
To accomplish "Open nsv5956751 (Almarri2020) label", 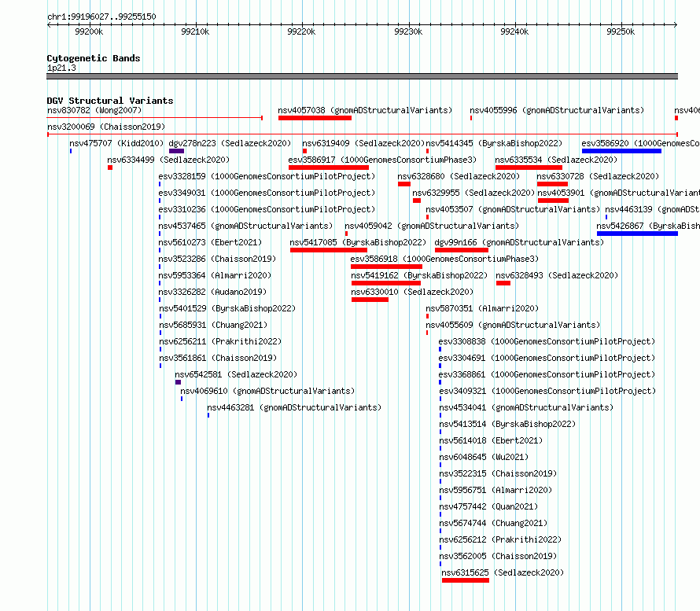I will click(x=496, y=490).
